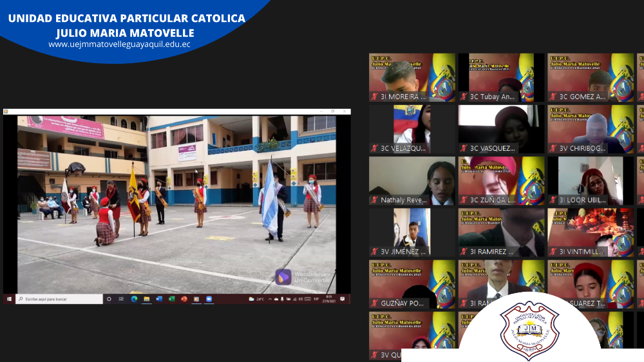Open the touch keyboard tray icon
This screenshot has width=644, height=362.
tap(308, 299)
